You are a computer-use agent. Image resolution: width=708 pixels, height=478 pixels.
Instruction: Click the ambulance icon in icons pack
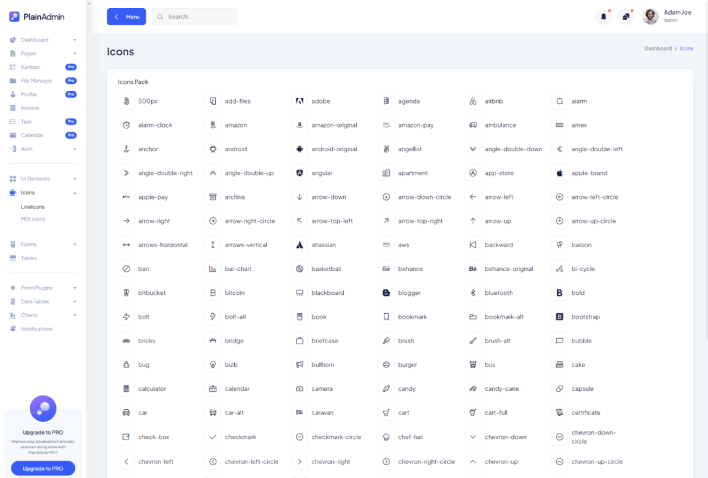tap(473, 125)
